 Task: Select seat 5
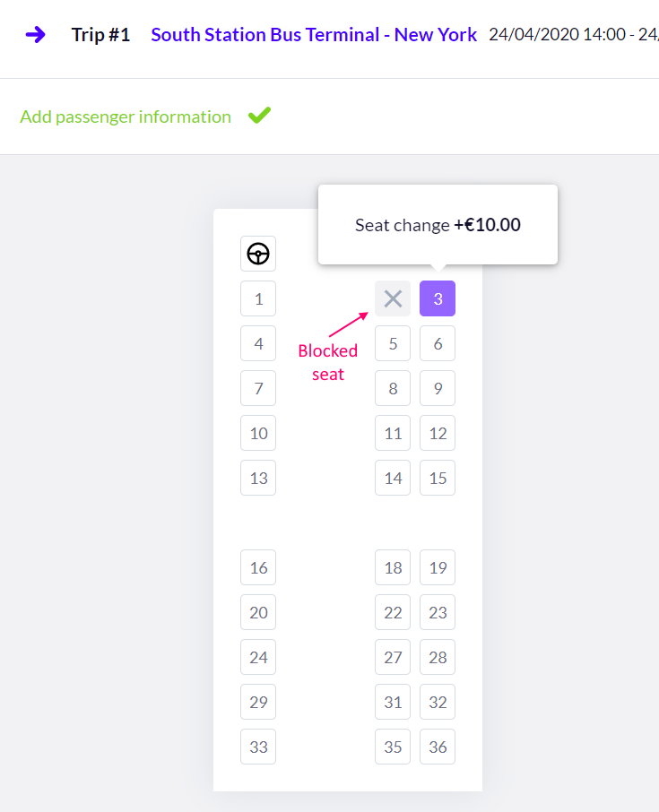pyautogui.click(x=393, y=343)
